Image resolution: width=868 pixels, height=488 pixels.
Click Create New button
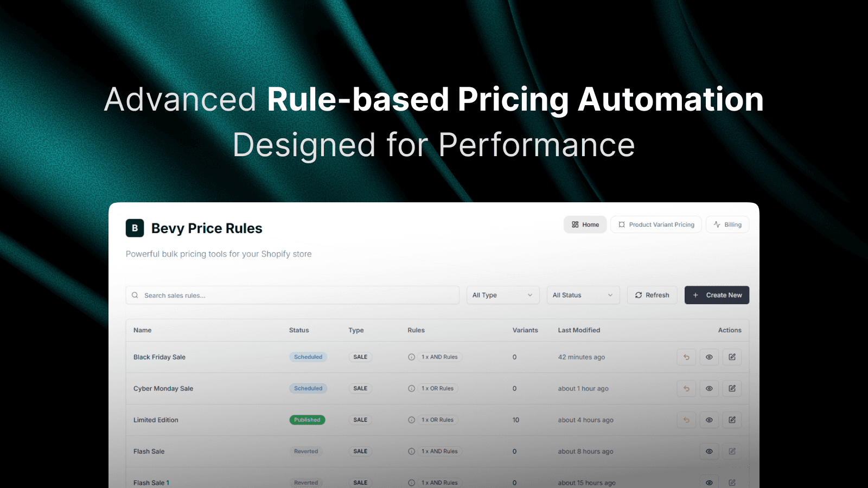tap(717, 295)
